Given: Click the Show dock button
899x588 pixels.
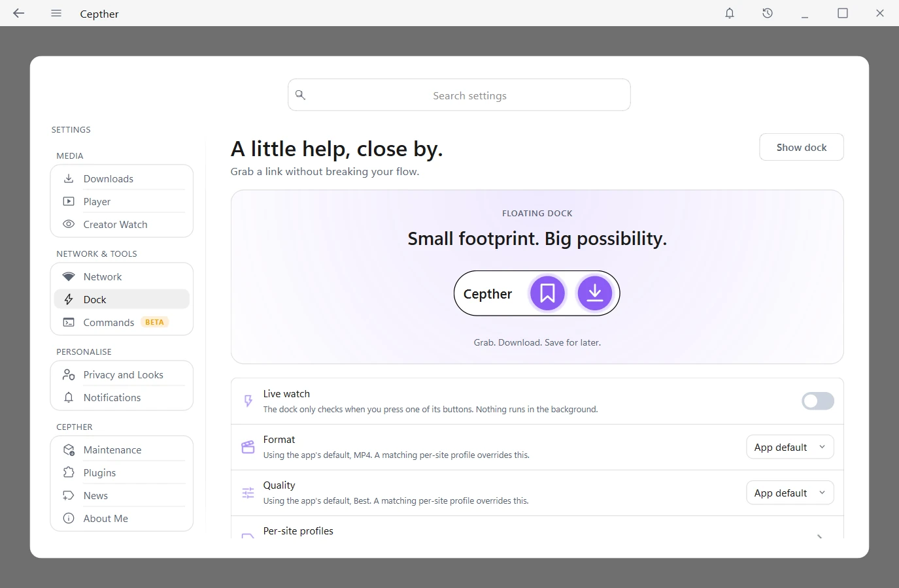Looking at the screenshot, I should coord(802,147).
